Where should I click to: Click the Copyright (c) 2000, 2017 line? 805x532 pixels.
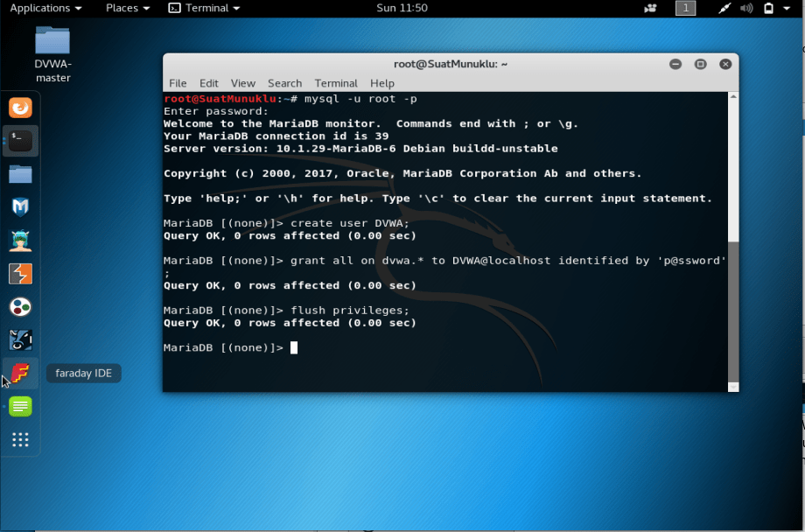pyautogui.click(x=402, y=173)
